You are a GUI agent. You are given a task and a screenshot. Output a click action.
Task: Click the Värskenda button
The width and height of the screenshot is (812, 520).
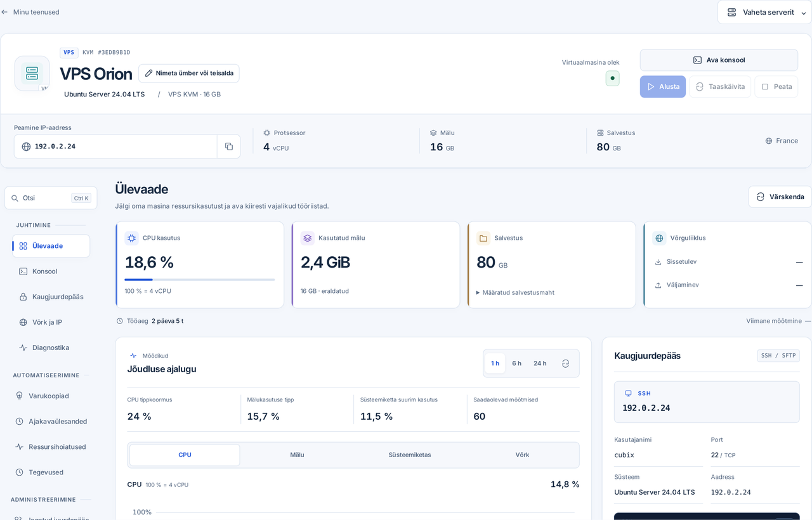click(x=780, y=197)
